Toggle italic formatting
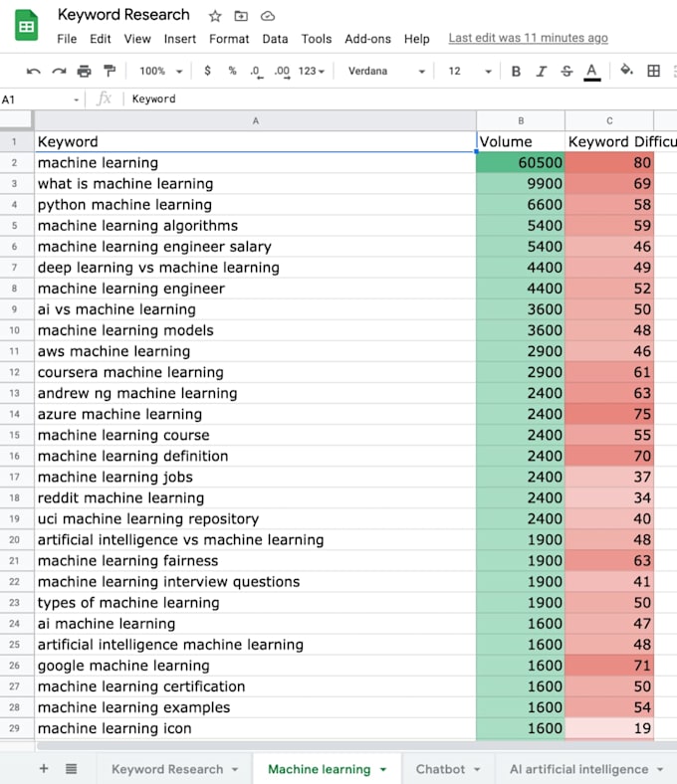Image resolution: width=677 pixels, height=784 pixels. (x=541, y=71)
